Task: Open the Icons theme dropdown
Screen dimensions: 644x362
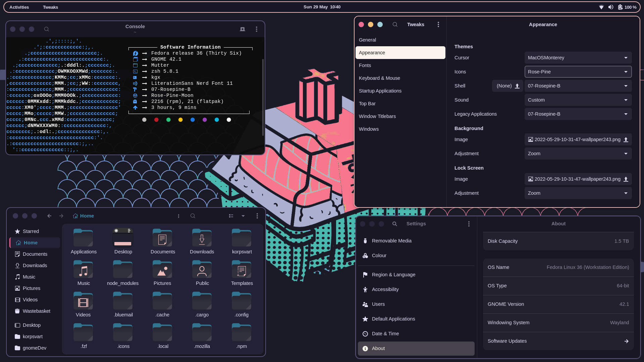Action: 578,72
